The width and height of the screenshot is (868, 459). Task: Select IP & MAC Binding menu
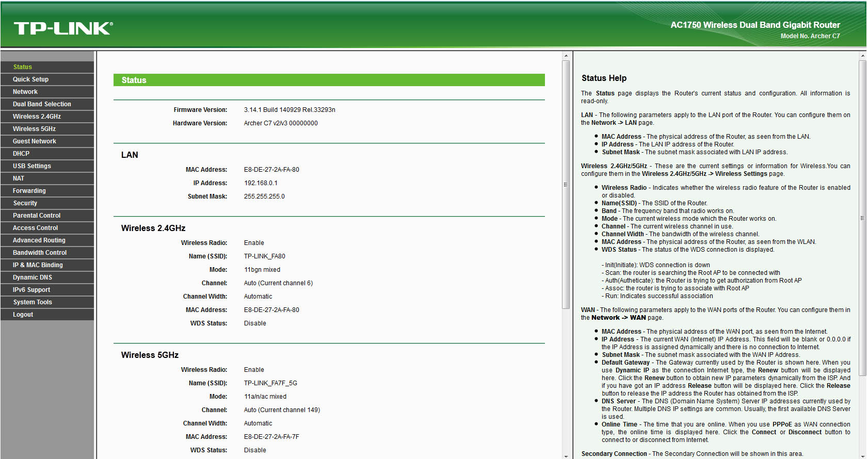(x=47, y=265)
